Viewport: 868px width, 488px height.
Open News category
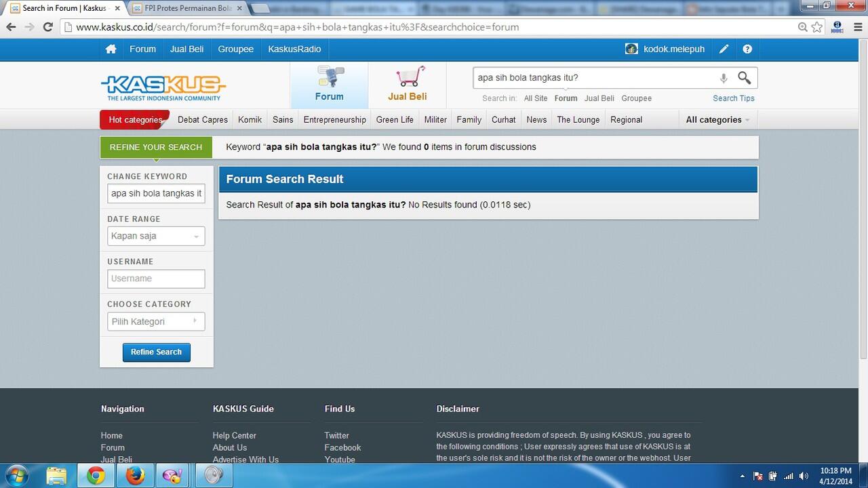click(x=536, y=119)
